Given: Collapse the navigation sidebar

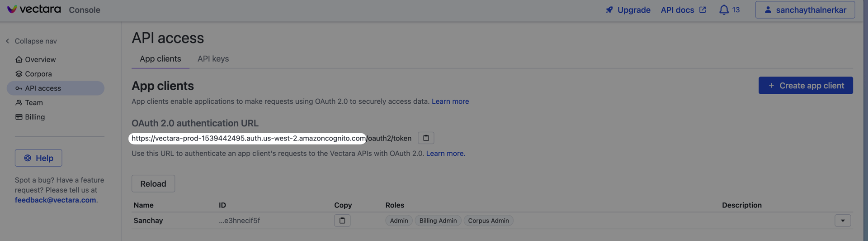Looking at the screenshot, I should click(32, 41).
